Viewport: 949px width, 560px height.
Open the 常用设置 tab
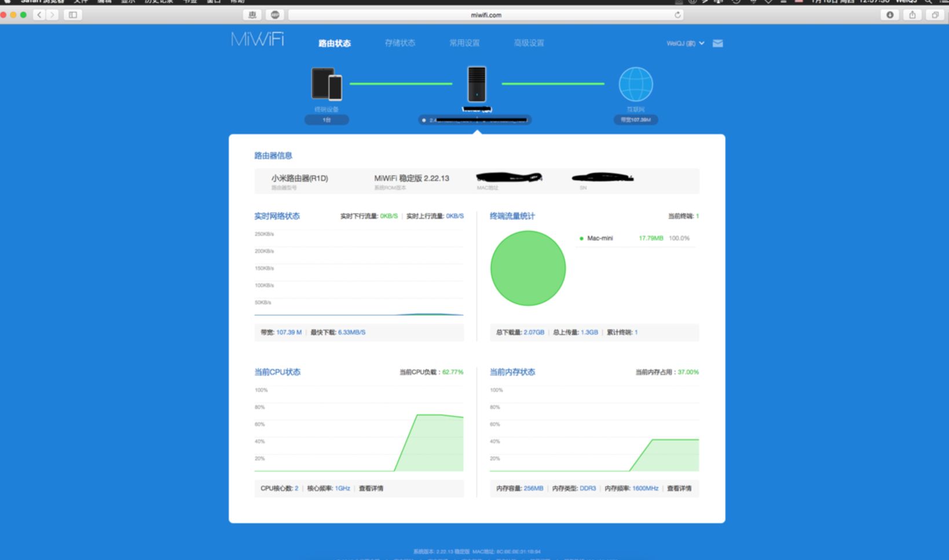464,43
